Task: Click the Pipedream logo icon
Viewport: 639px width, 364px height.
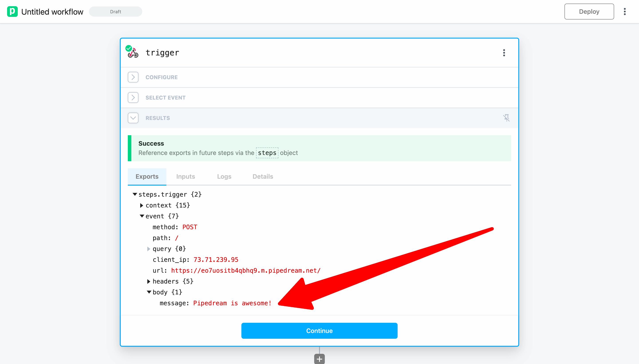Action: tap(12, 12)
